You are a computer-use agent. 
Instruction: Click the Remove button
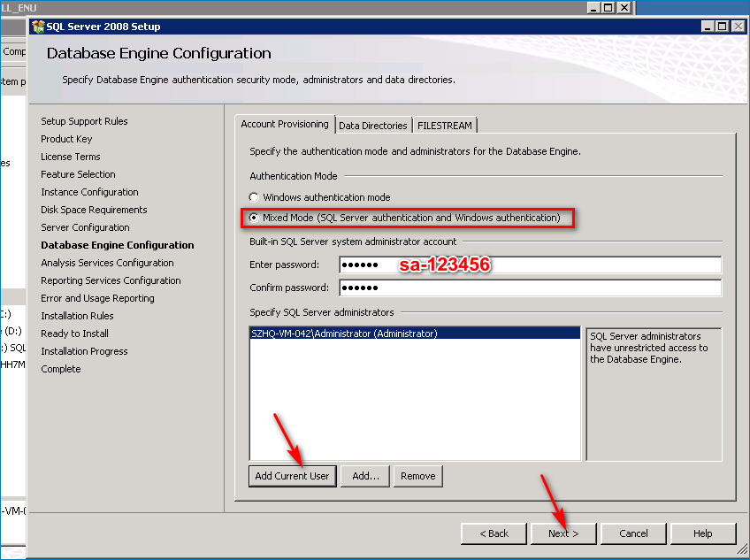[418, 476]
